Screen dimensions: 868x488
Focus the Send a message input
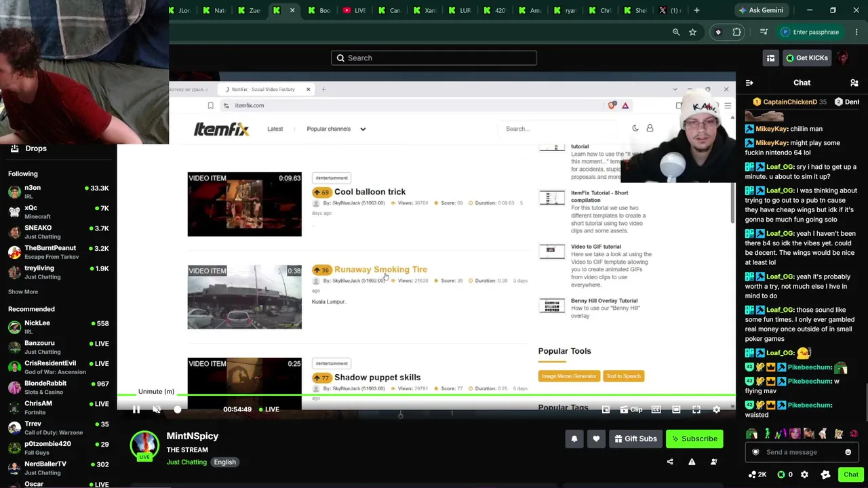tap(802, 452)
